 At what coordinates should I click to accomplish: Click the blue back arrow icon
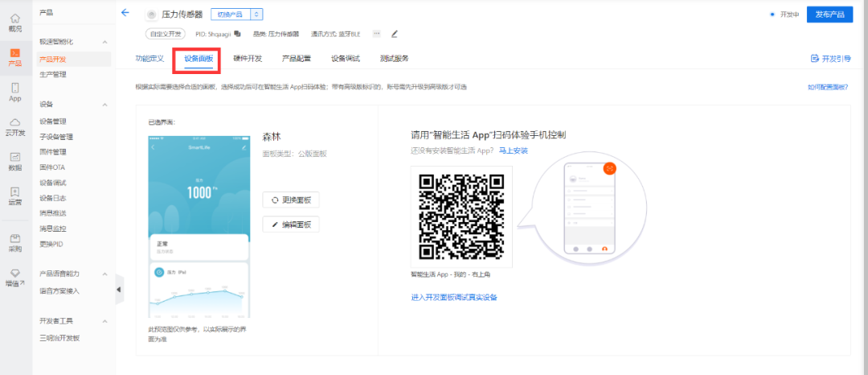pyautogui.click(x=125, y=13)
